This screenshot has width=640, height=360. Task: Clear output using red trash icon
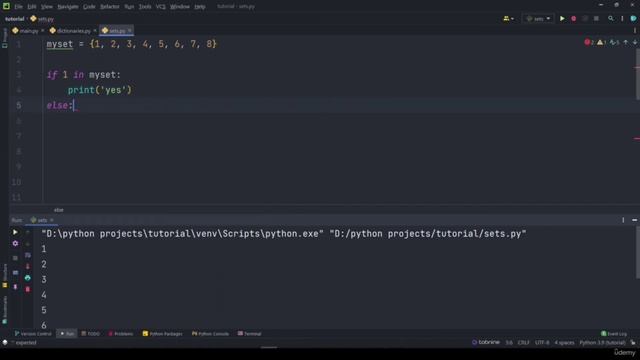pyautogui.click(x=27, y=289)
